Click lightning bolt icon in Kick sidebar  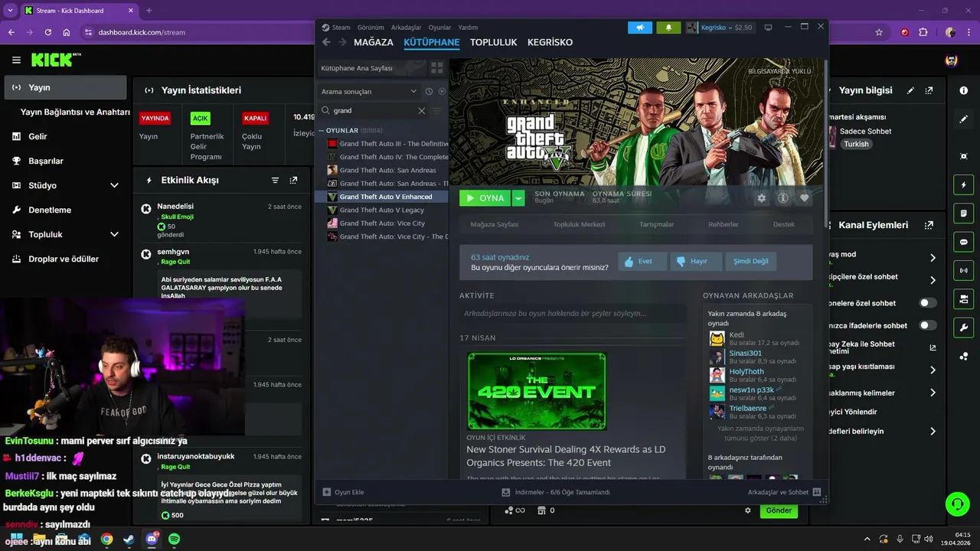[963, 185]
